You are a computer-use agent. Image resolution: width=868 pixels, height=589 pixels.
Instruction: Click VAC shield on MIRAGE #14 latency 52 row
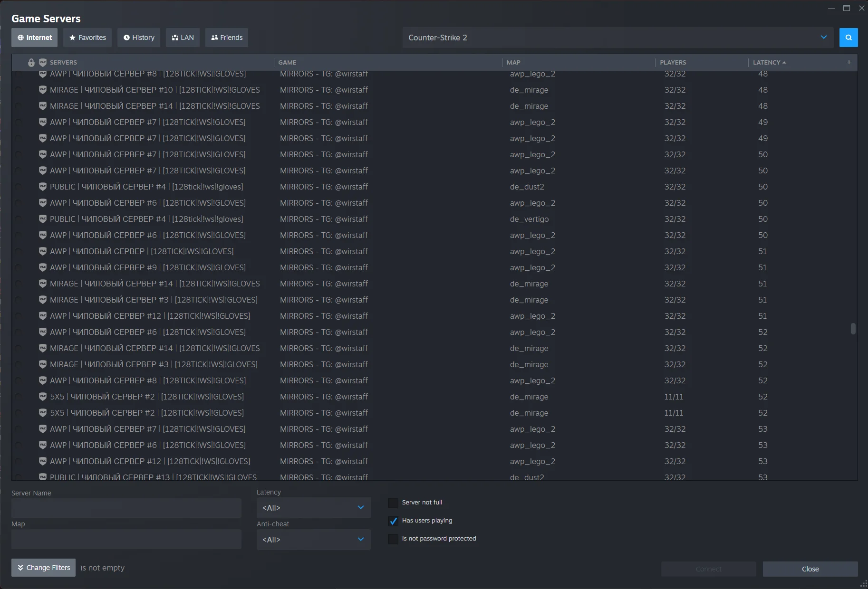[43, 348]
